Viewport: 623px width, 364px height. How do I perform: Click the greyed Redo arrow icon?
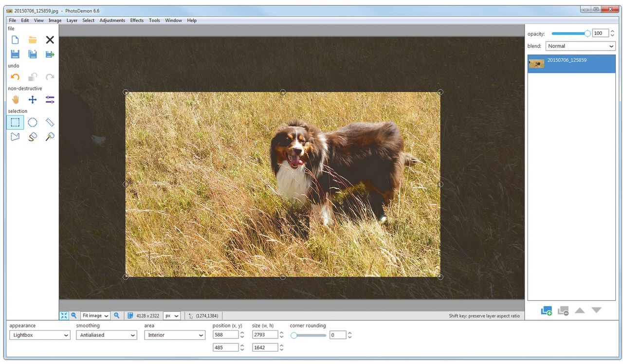(50, 77)
